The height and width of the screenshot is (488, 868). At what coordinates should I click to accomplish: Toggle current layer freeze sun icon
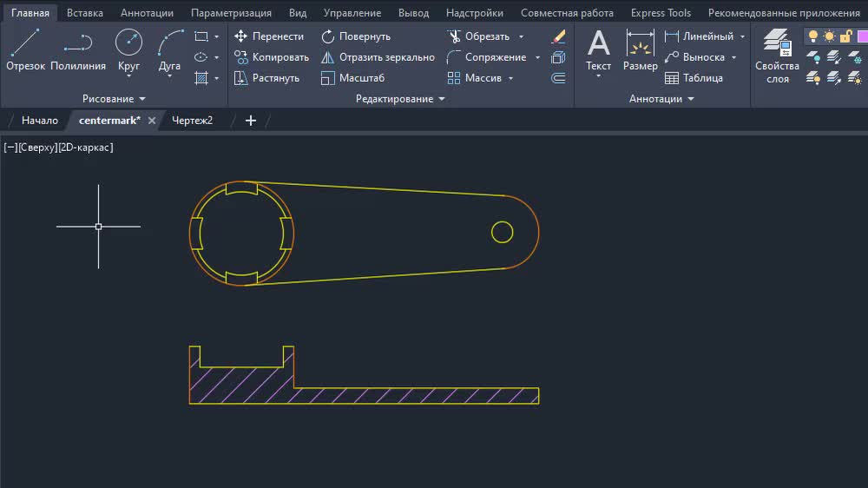click(829, 36)
